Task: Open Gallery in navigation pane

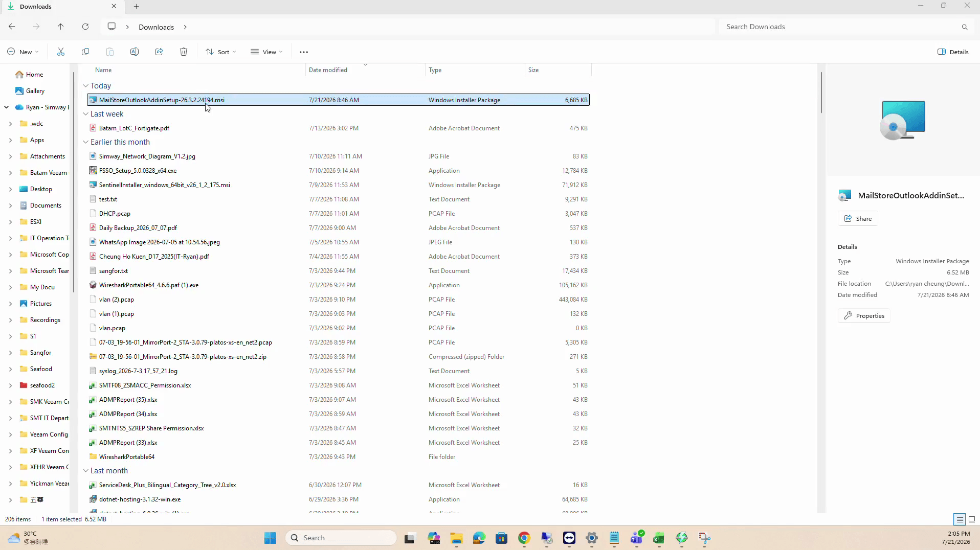Action: click(35, 91)
